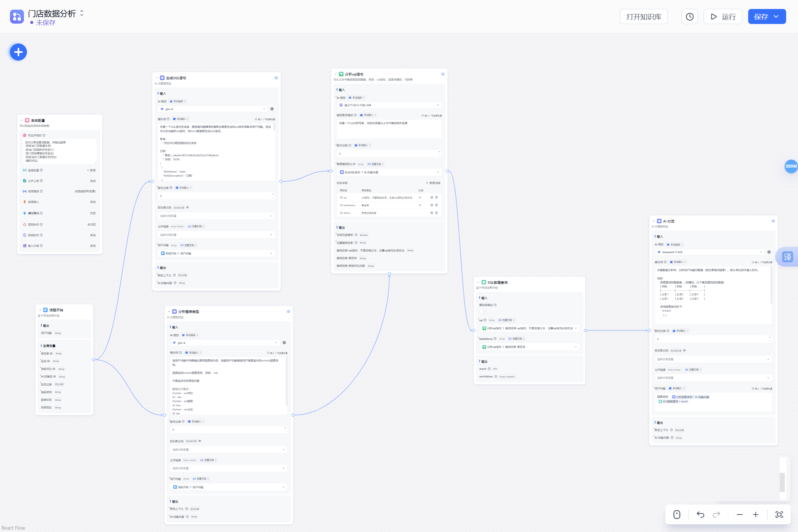Image resolution: width=798 pixels, height=532 pixels.
Task: Open the book icon of 分析图表类型 node
Action: (x=288, y=312)
